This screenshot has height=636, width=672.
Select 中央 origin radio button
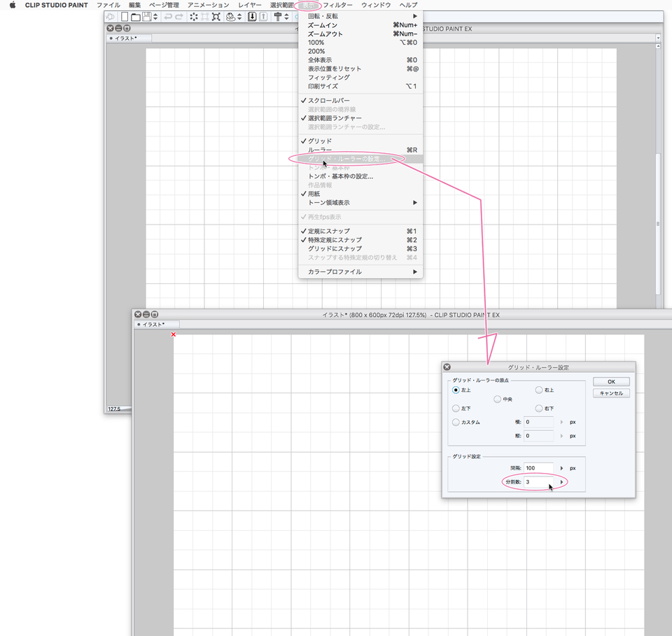497,399
